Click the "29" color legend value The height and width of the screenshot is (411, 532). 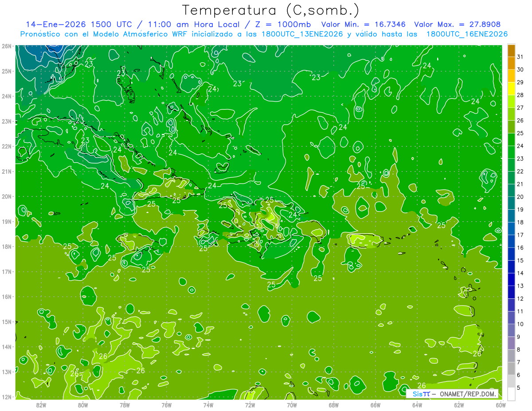click(520, 82)
